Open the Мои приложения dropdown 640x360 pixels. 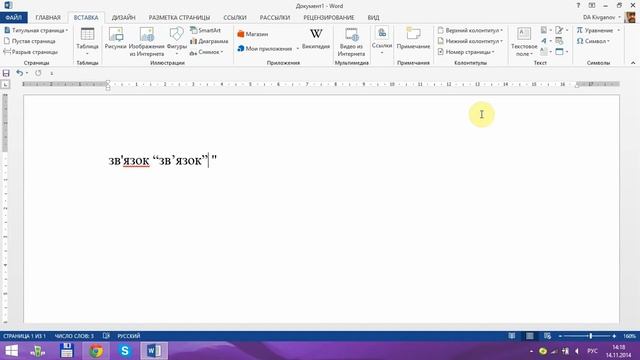(268, 49)
